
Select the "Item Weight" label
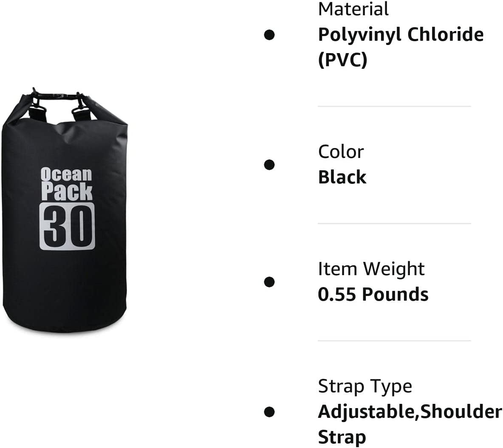[371, 269]
